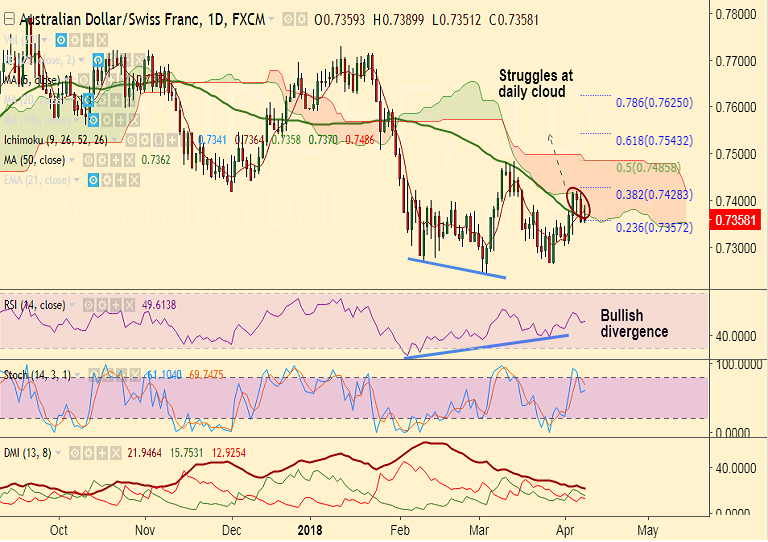Screen dimensions: 768x542
Task: Hide DMI indicator via eye icon
Action: coord(74,453)
